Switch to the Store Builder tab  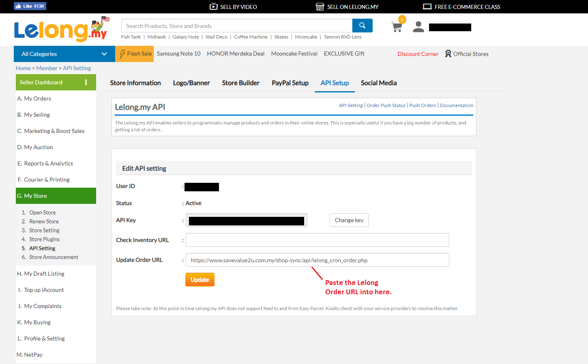[x=240, y=83]
